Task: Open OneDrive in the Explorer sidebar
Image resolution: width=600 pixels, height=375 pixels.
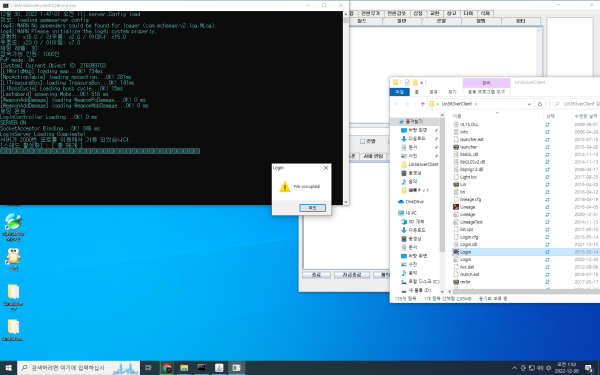Action: [414, 202]
